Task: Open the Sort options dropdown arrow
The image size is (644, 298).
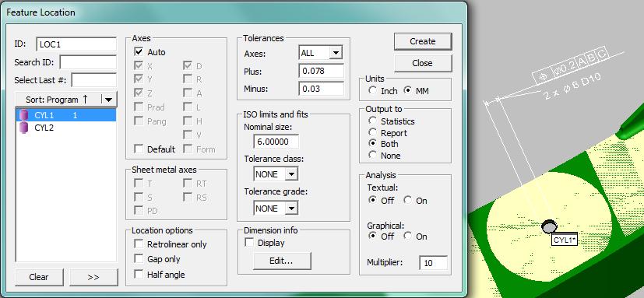Action: (x=108, y=100)
